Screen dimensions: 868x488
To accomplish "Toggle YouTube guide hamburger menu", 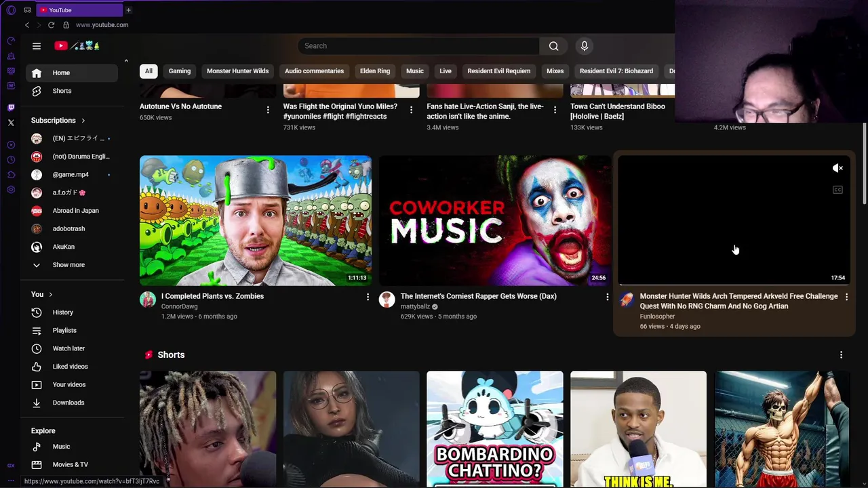I will (x=37, y=46).
